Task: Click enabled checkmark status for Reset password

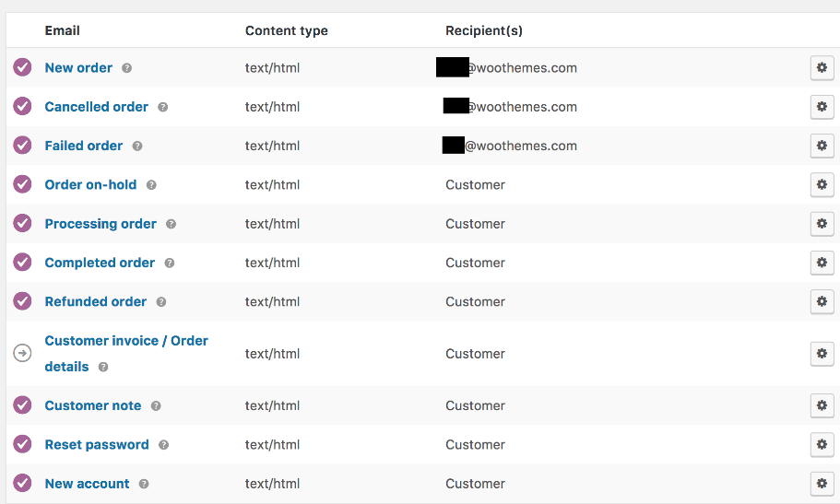Action: 22,444
